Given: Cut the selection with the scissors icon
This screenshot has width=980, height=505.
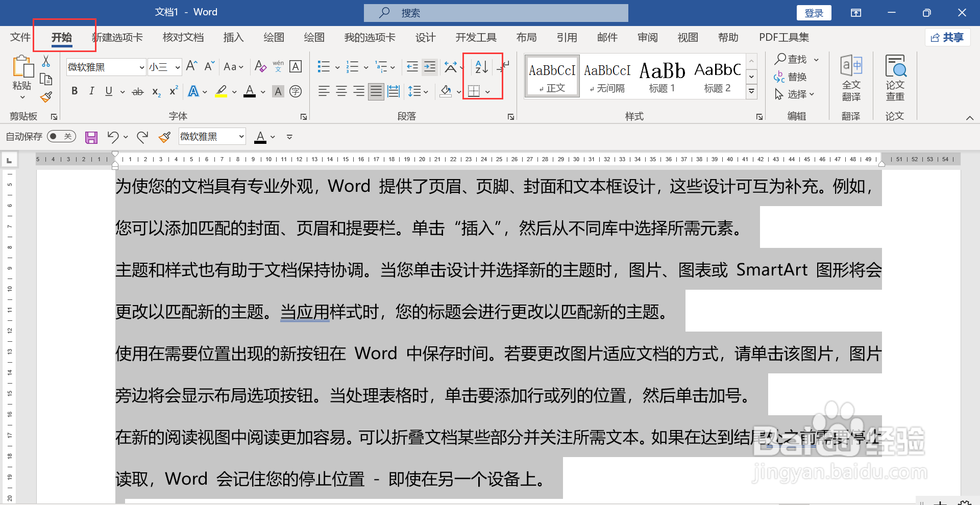Looking at the screenshot, I should (46, 61).
